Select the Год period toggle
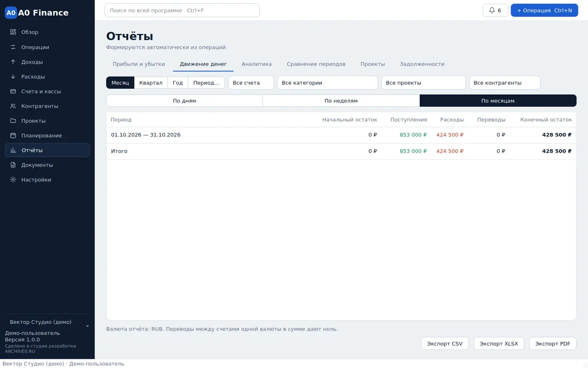Screen dimensions: 588x368 pyautogui.click(x=178, y=83)
